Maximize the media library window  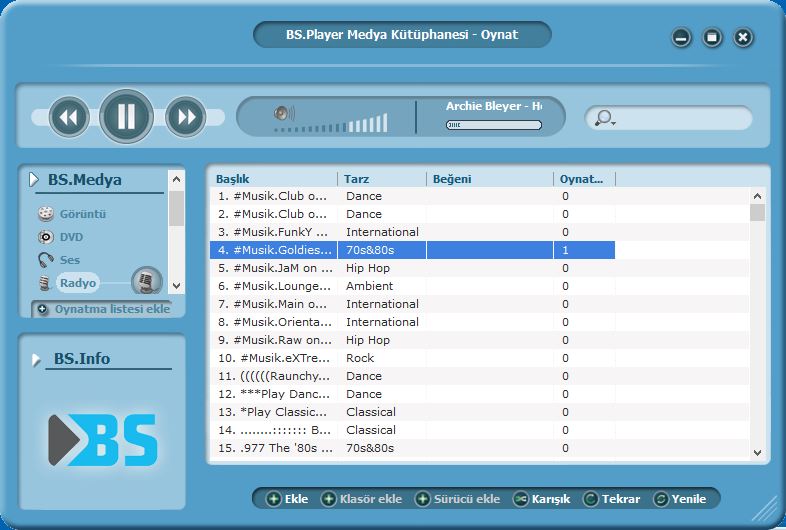pyautogui.click(x=712, y=37)
